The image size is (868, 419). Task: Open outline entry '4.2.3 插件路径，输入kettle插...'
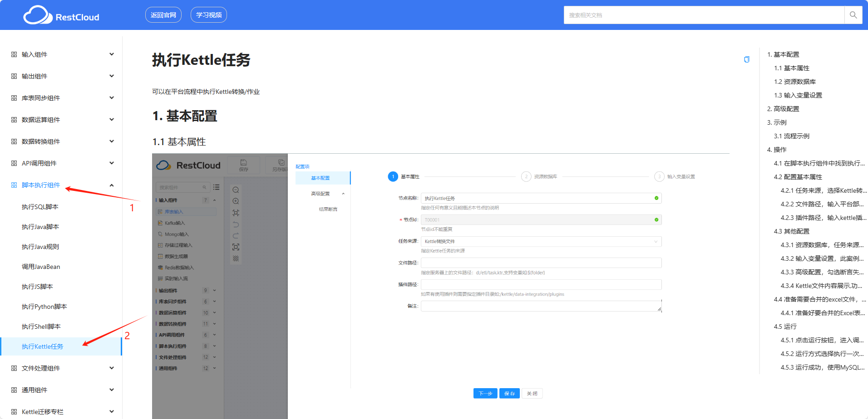(x=824, y=218)
